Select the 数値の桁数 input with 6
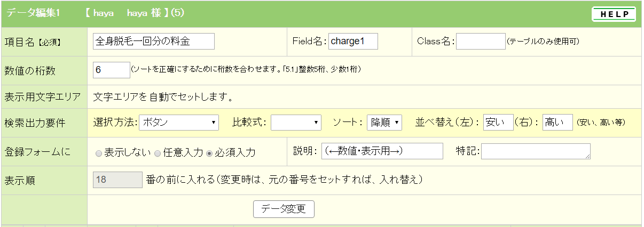The width and height of the screenshot is (644, 227). pyautogui.click(x=111, y=70)
